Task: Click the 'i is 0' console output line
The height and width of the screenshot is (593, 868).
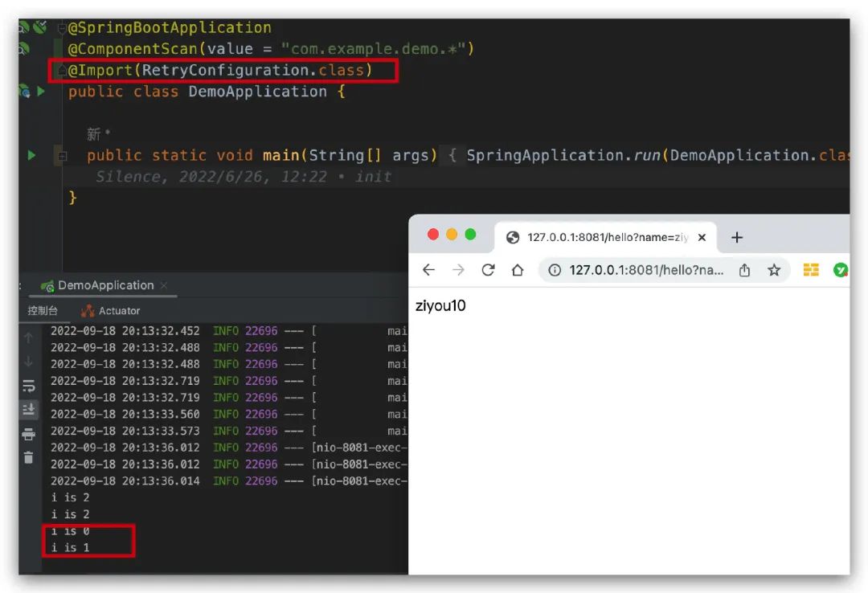Action: coord(70,531)
